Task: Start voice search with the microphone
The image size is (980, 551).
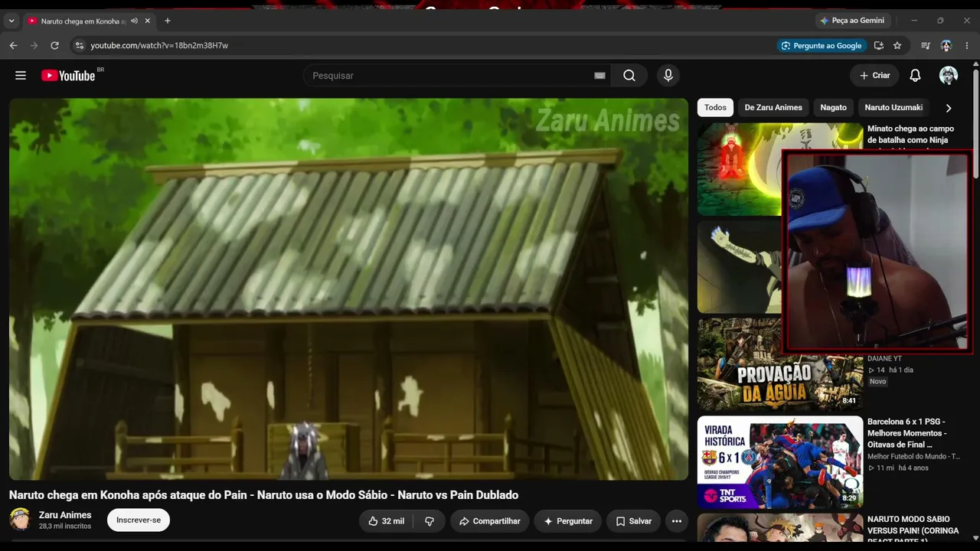Action: (x=668, y=76)
